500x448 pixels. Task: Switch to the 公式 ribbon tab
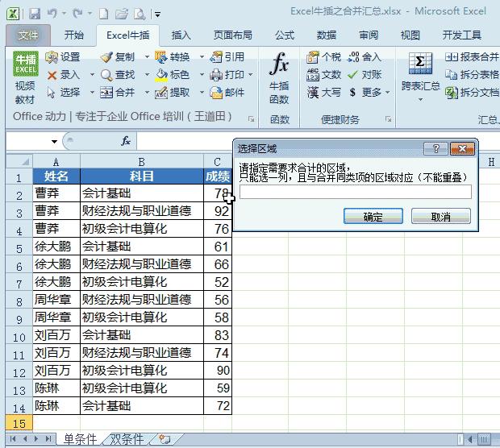click(x=285, y=35)
